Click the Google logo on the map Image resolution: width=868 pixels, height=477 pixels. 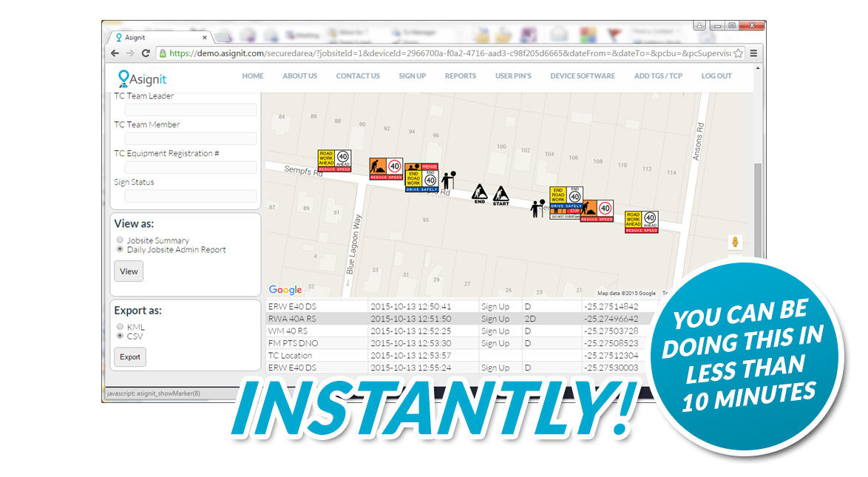[x=285, y=290]
